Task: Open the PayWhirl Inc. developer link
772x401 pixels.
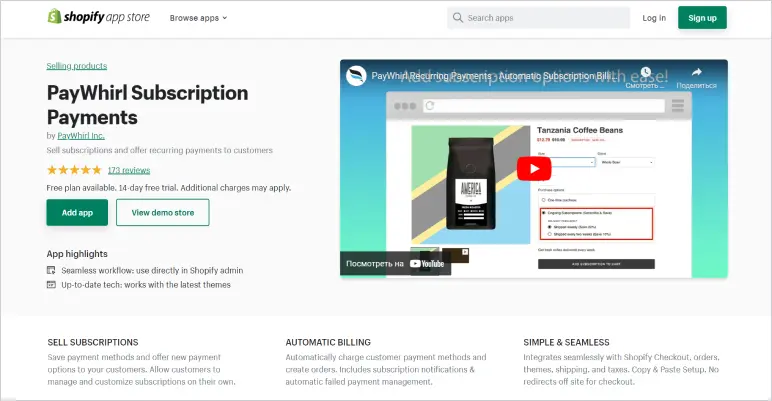Action: point(81,135)
